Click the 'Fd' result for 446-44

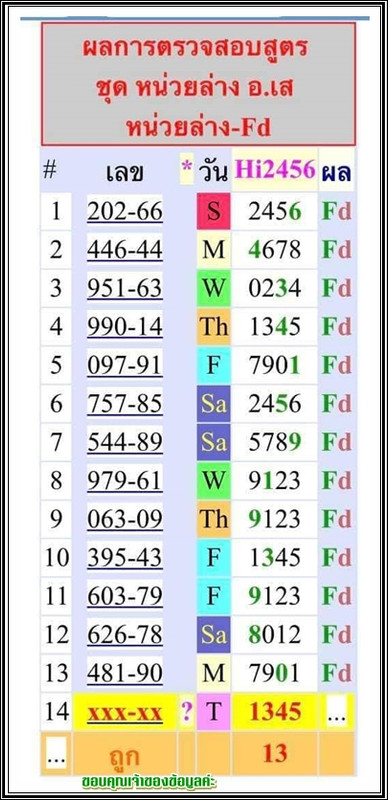pos(336,250)
